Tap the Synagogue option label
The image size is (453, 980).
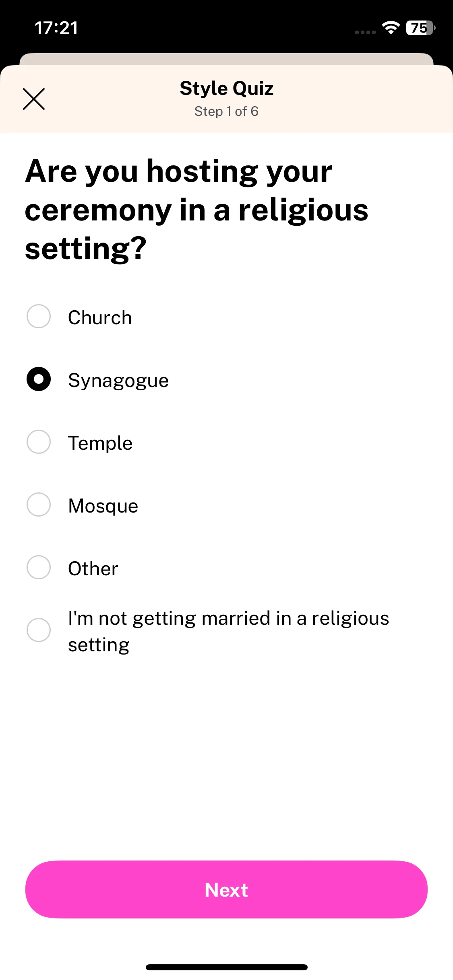(118, 381)
